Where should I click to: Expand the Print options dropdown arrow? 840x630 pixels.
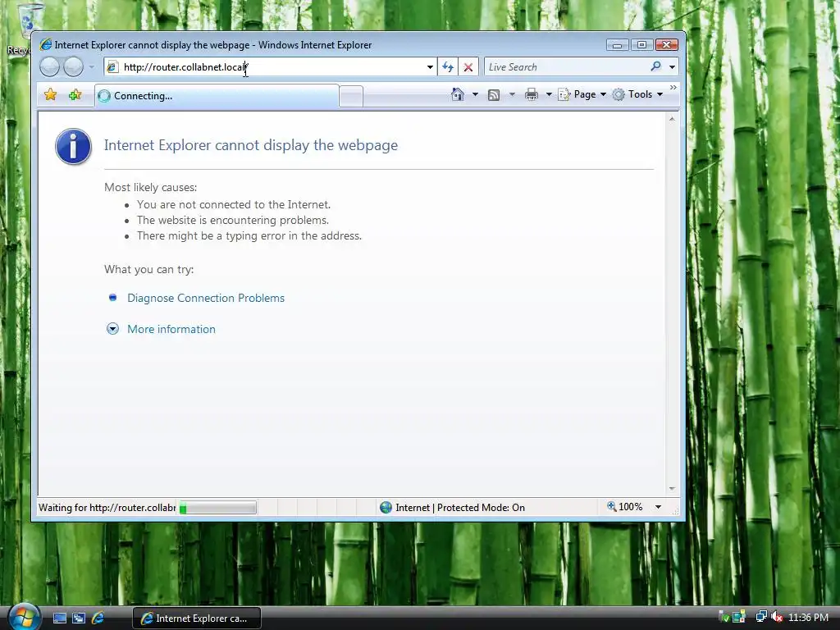(x=549, y=94)
